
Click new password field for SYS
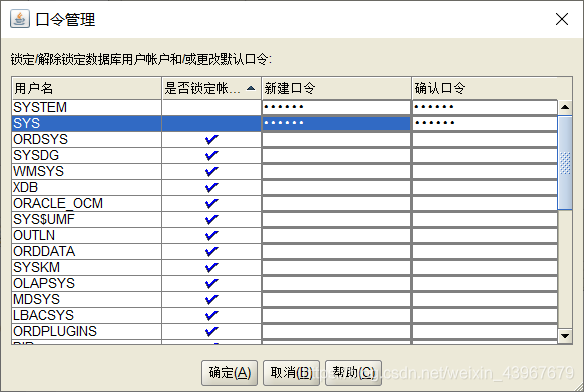336,123
